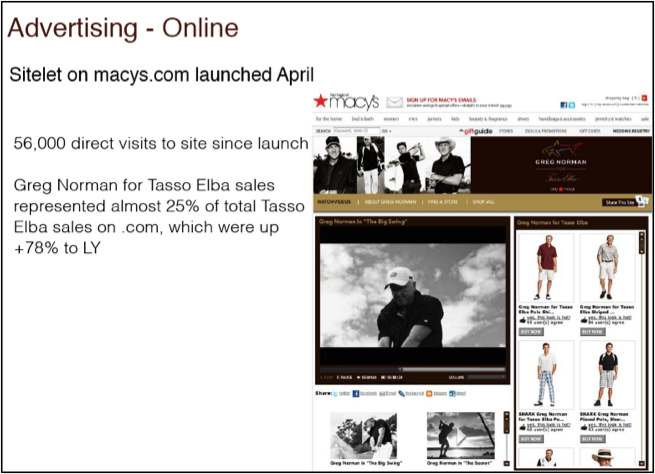Viewport: 655px width, 474px height.
Task: Click the GO search button
Action: click(x=386, y=131)
